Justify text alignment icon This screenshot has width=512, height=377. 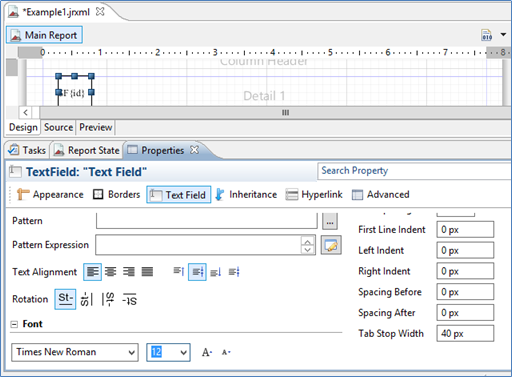click(147, 272)
